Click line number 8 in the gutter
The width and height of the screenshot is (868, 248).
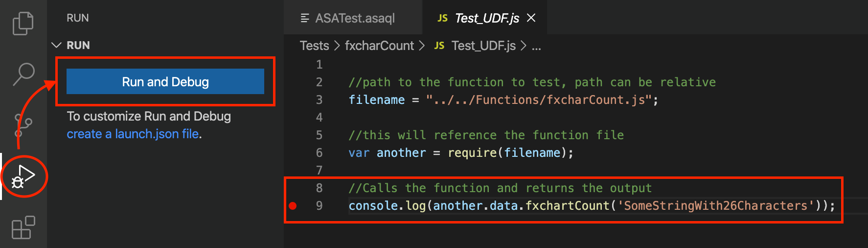pyautogui.click(x=319, y=188)
